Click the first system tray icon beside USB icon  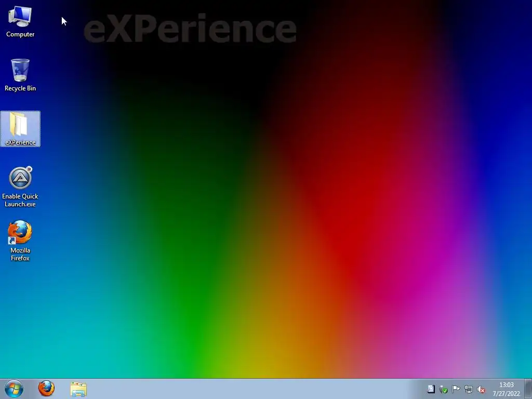pos(431,389)
